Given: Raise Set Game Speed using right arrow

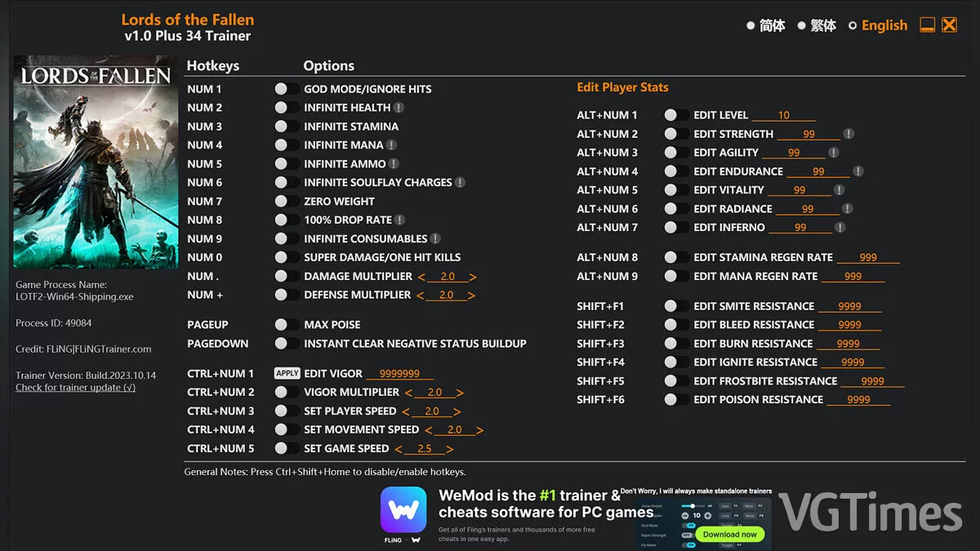Looking at the screenshot, I should [x=450, y=449].
